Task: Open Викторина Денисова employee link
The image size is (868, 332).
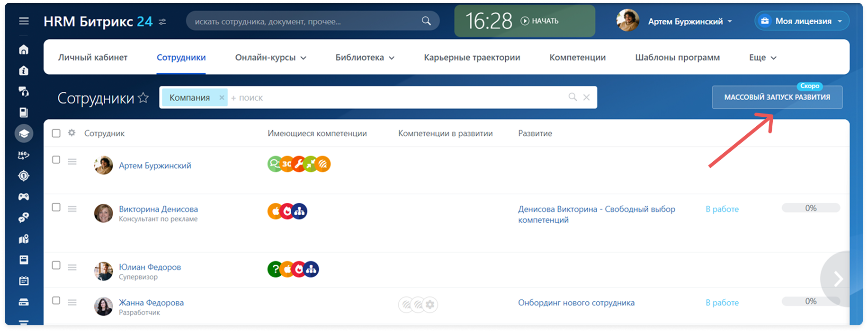Action: [x=158, y=209]
